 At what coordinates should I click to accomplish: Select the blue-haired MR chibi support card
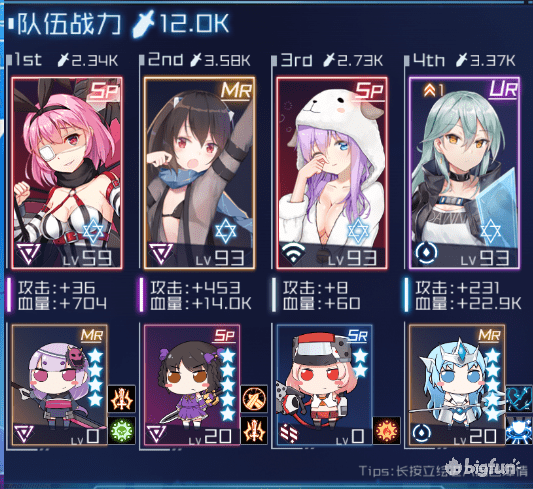[457, 385]
